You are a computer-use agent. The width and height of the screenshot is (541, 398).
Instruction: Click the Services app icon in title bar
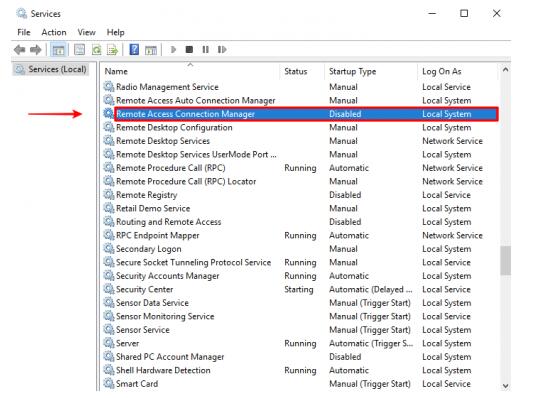point(21,13)
